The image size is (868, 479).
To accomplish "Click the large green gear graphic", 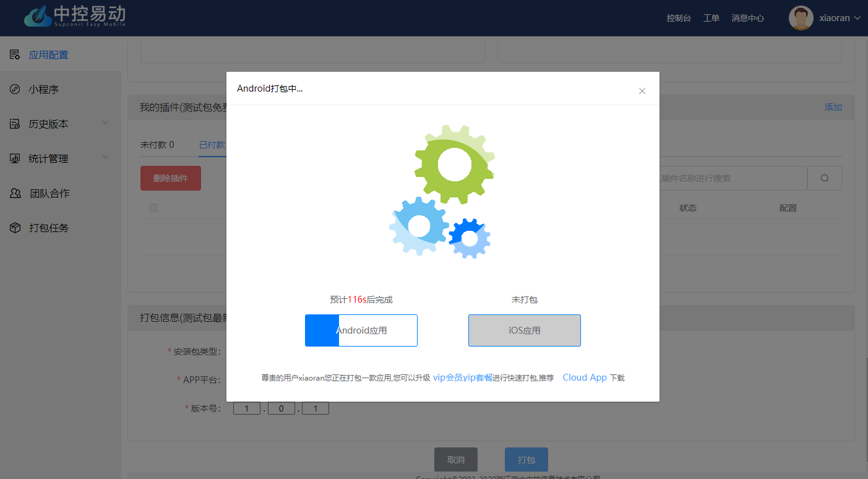I will tap(455, 164).
